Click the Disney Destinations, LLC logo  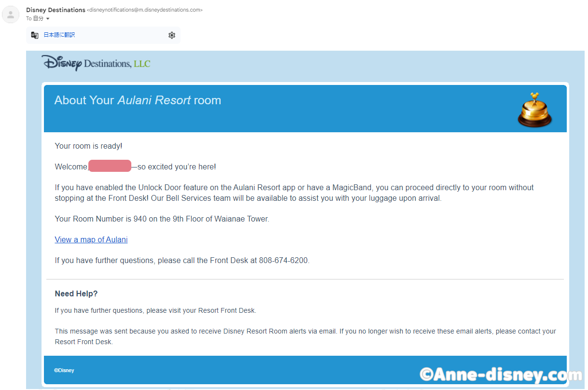[x=96, y=63]
